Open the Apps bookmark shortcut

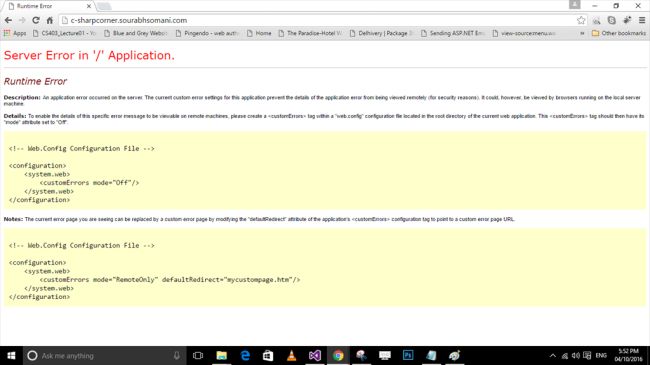pos(15,33)
